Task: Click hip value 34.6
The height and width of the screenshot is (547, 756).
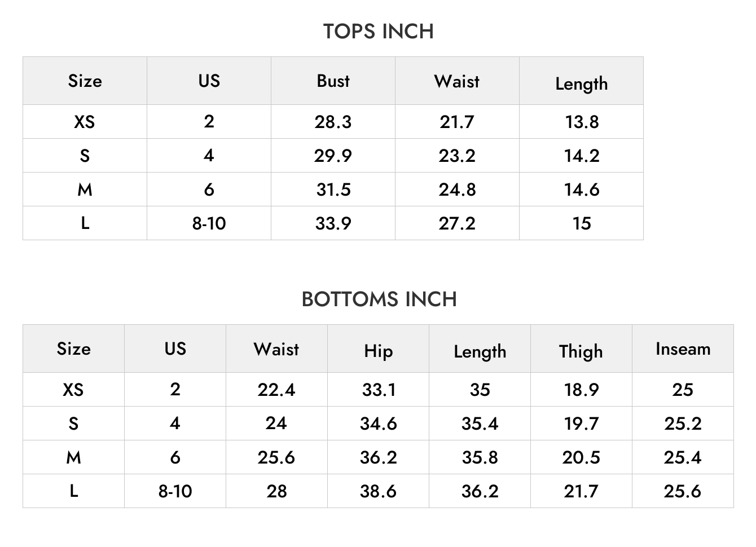Action: click(x=378, y=423)
